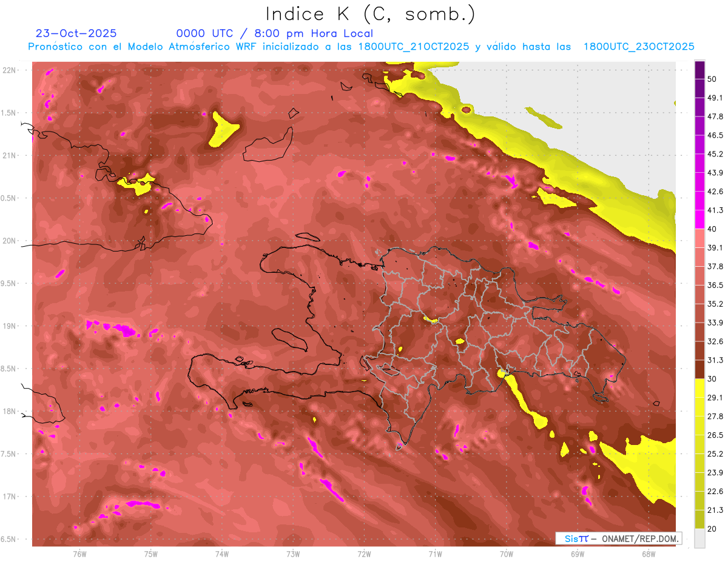The height and width of the screenshot is (562, 728).
Task: Click the '40' color scale value
Action: point(713,229)
